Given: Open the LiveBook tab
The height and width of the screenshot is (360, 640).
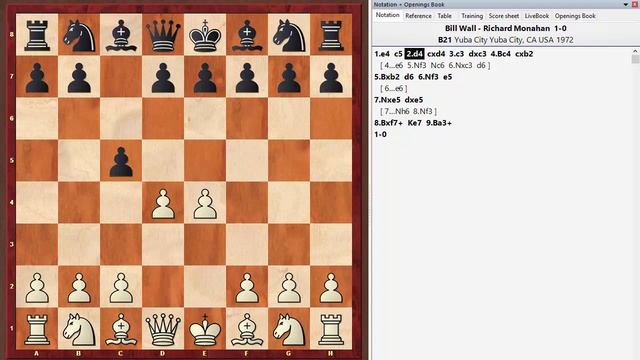Looking at the screenshot, I should coord(536,16).
